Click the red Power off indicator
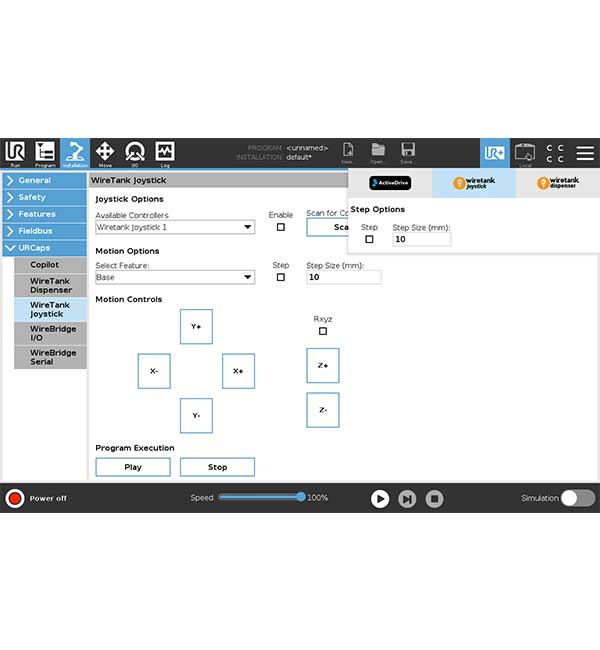This screenshot has width=600, height=650. 15,498
